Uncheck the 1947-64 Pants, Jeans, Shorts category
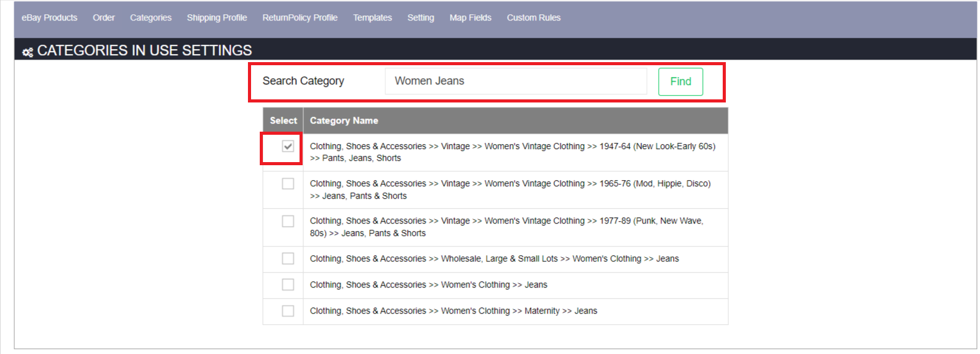 (x=288, y=147)
